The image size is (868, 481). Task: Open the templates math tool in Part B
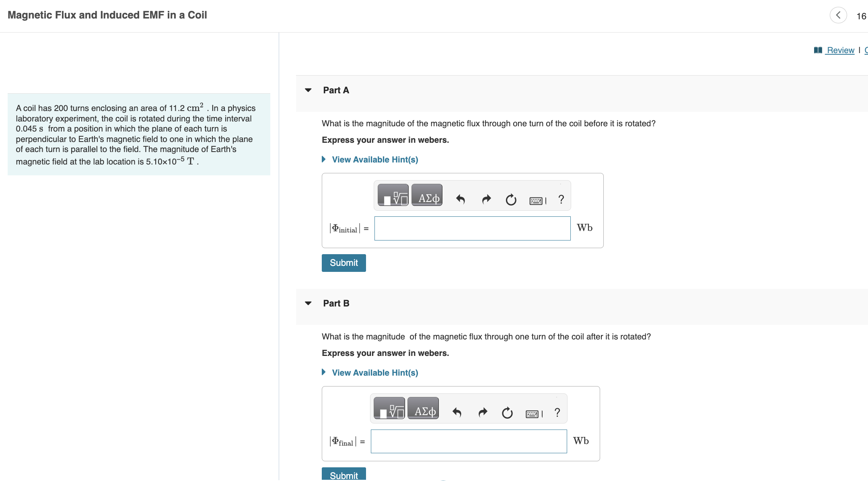[x=389, y=408]
